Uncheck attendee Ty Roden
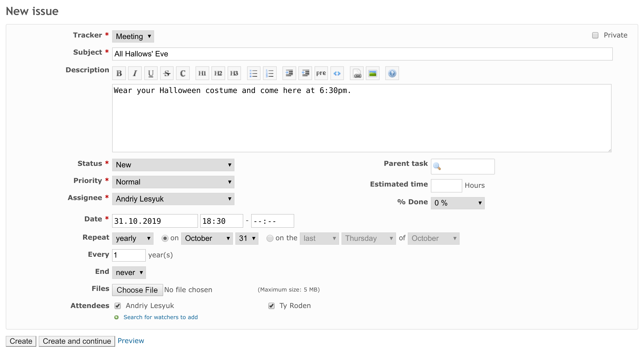Screen dimensions: 644x353 click(271, 306)
